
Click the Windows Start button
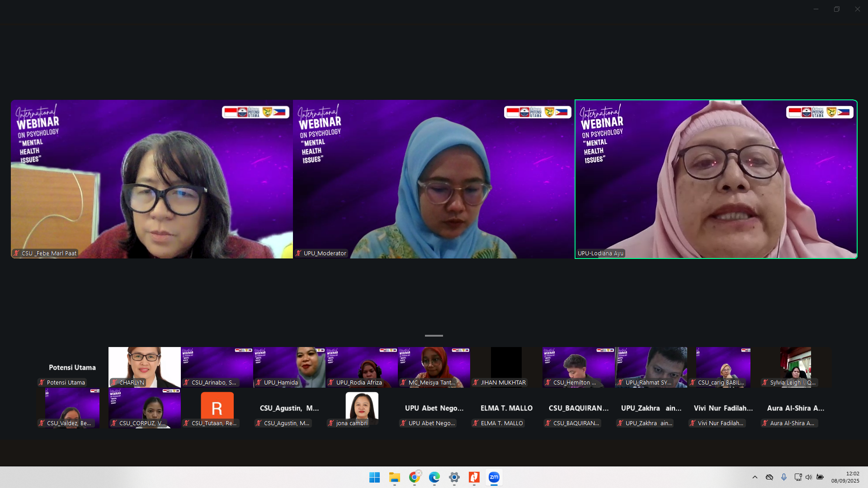[x=374, y=477]
